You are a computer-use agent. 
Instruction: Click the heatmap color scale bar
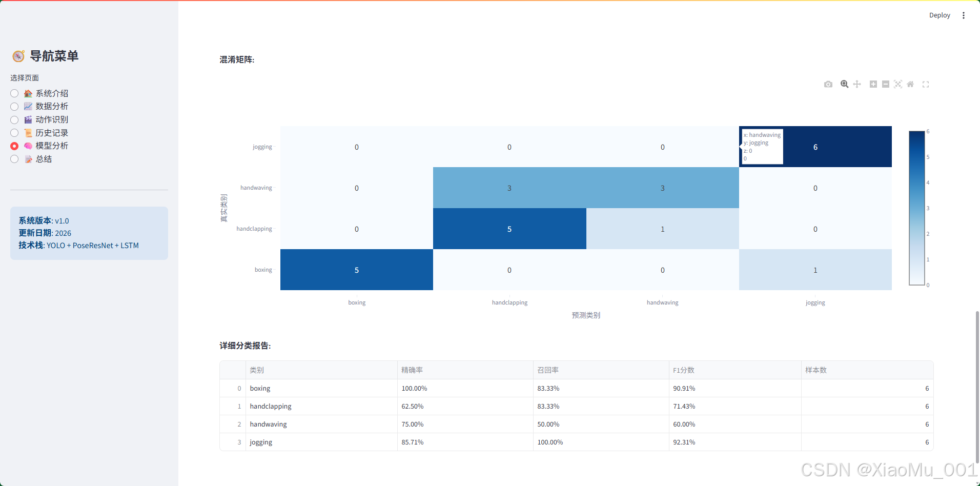point(916,208)
